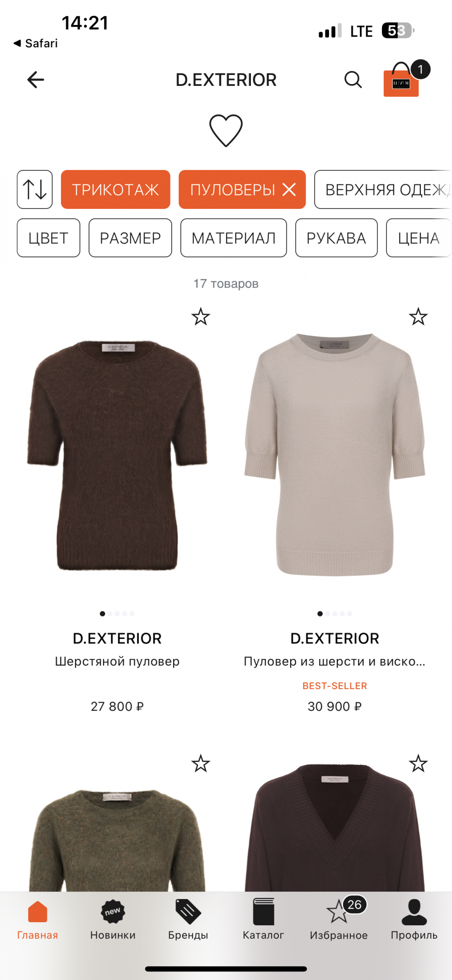
Task: Expand the МАТЕРИАЛ filter
Action: [x=234, y=238]
